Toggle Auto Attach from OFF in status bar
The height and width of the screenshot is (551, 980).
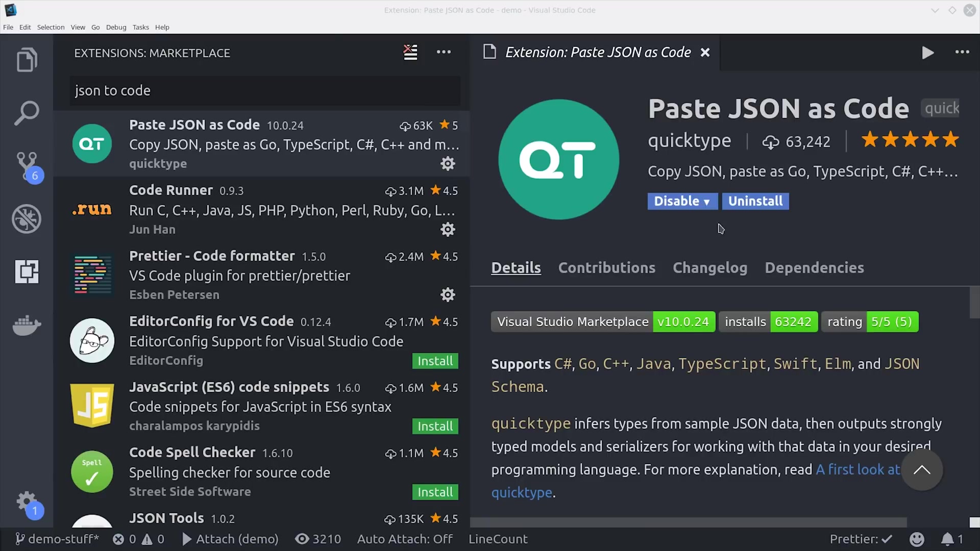[x=405, y=539]
